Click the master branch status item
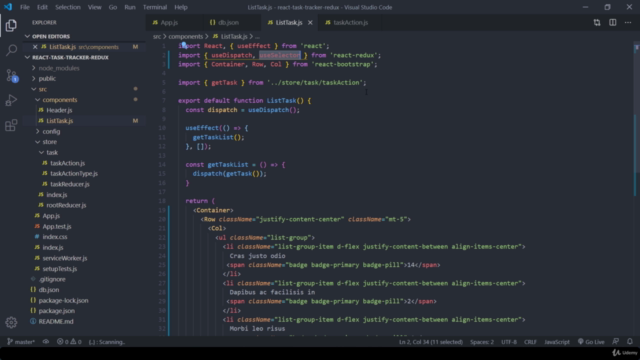The width and height of the screenshot is (640, 360). click(x=21, y=342)
